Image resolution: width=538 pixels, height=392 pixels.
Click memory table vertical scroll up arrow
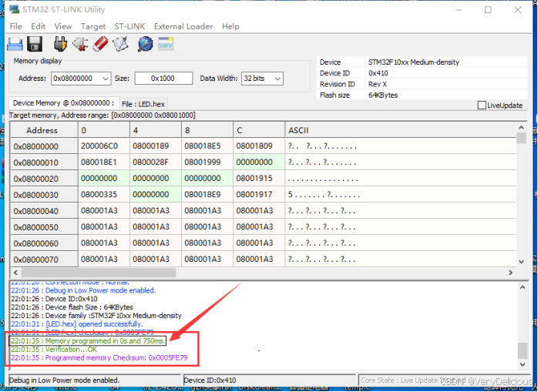[521, 128]
